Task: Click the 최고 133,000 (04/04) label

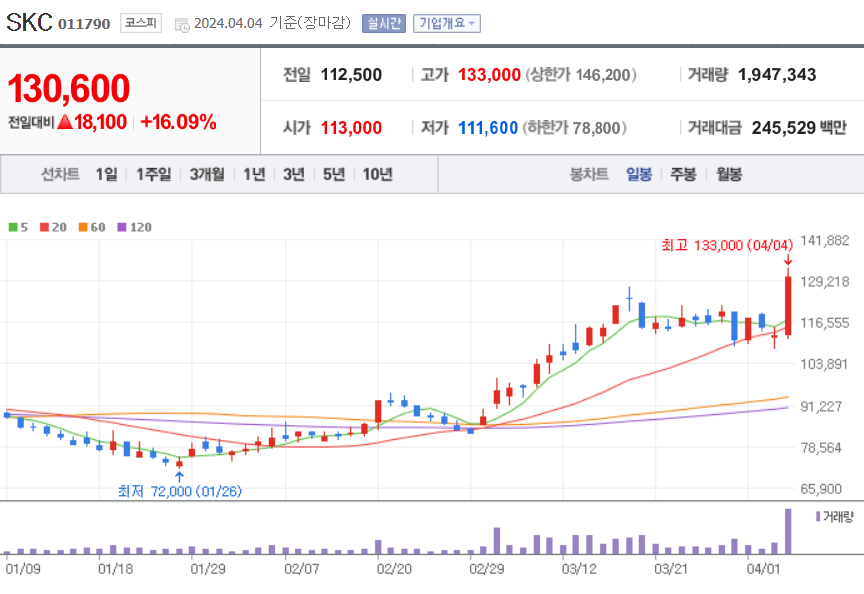Action: pos(727,245)
